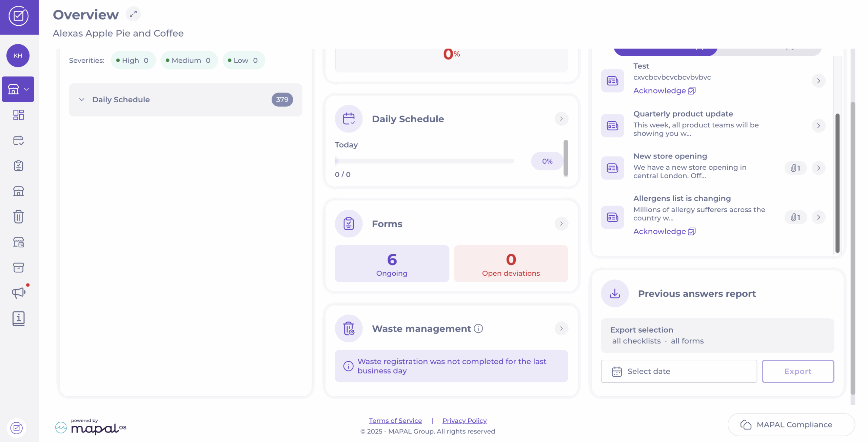This screenshot has width=868, height=442.
Task: Open the calendar schedule sidebar icon
Action: [x=18, y=140]
